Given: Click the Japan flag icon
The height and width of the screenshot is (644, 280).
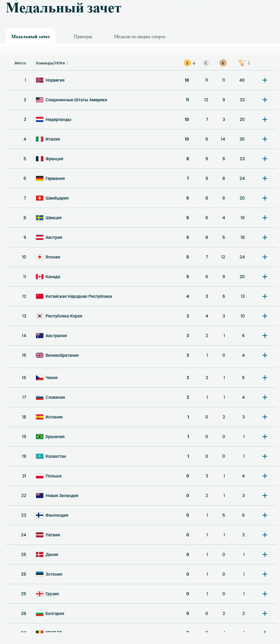Looking at the screenshot, I should click(40, 257).
